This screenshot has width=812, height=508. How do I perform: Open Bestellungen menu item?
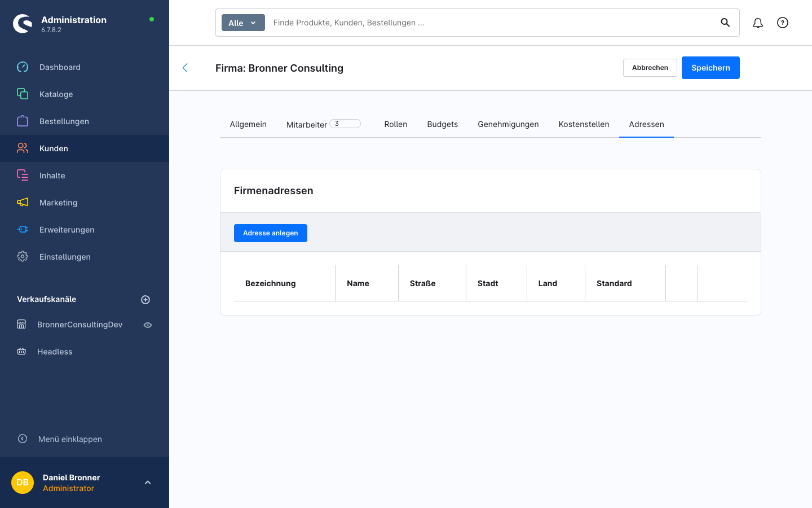coord(85,121)
